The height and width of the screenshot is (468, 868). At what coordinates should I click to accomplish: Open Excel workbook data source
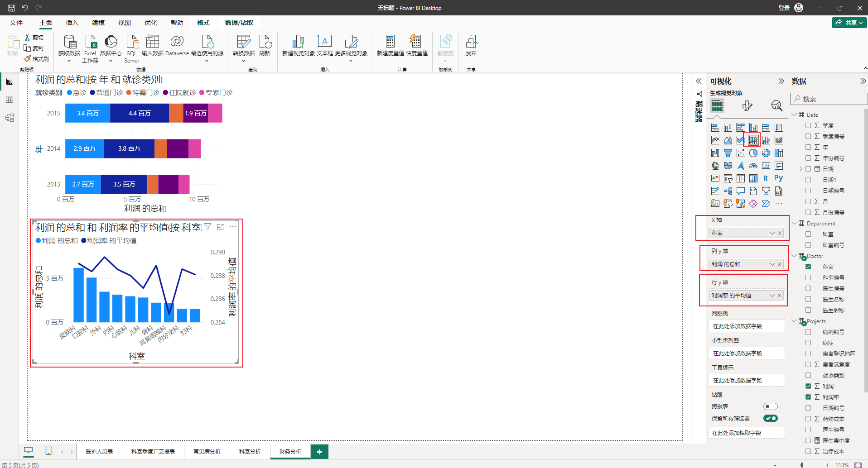click(x=90, y=48)
